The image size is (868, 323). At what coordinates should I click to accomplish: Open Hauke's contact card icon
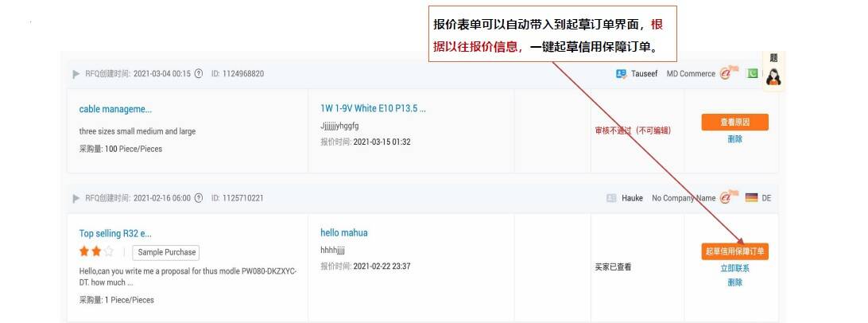[611, 198]
